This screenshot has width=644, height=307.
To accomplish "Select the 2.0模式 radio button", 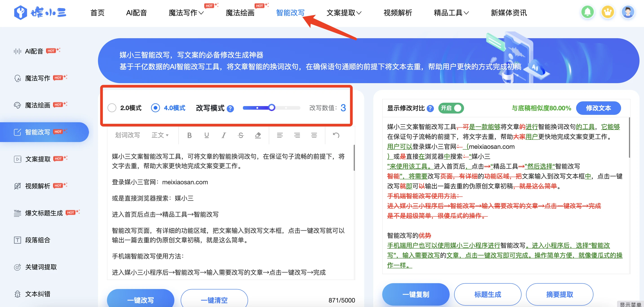I will [113, 108].
